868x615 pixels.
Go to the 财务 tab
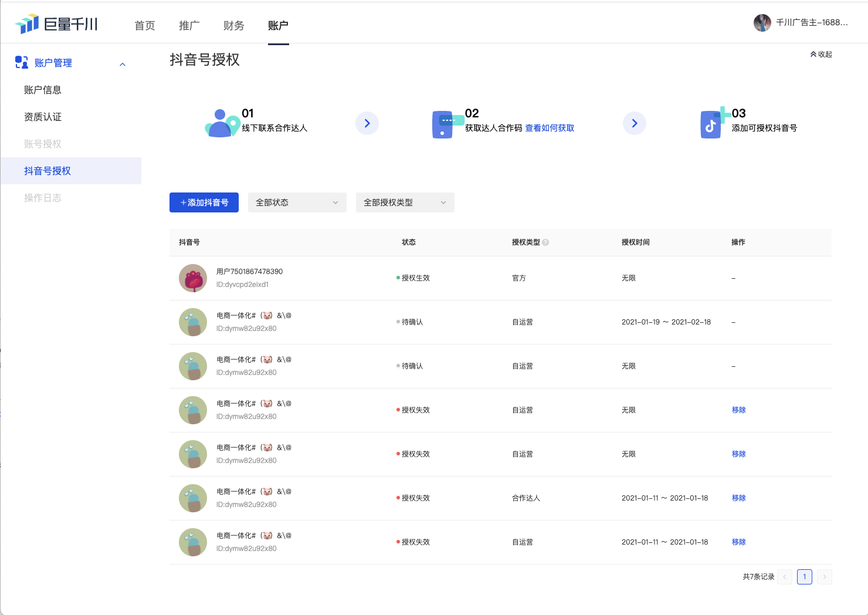(x=234, y=25)
